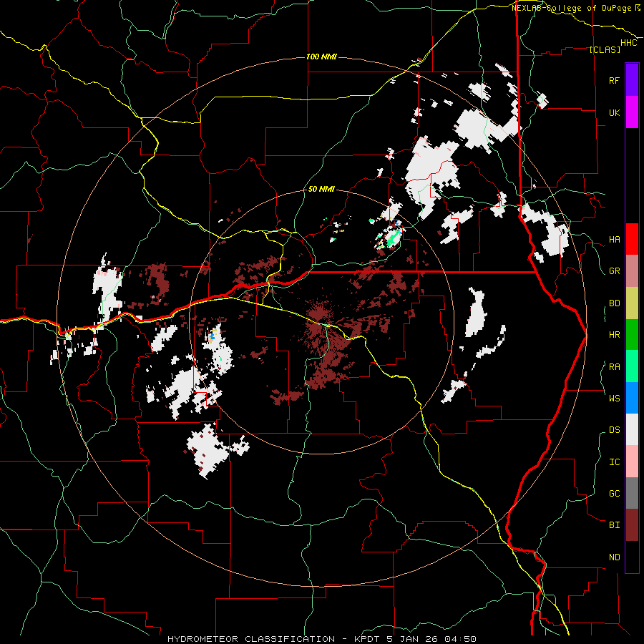Click the 100 NMI range ring label
This screenshot has height=644, width=644.
(x=321, y=57)
